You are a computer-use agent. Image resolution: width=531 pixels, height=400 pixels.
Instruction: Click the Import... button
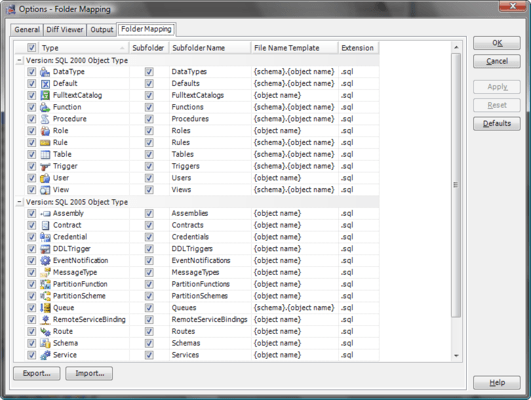pyautogui.click(x=89, y=373)
